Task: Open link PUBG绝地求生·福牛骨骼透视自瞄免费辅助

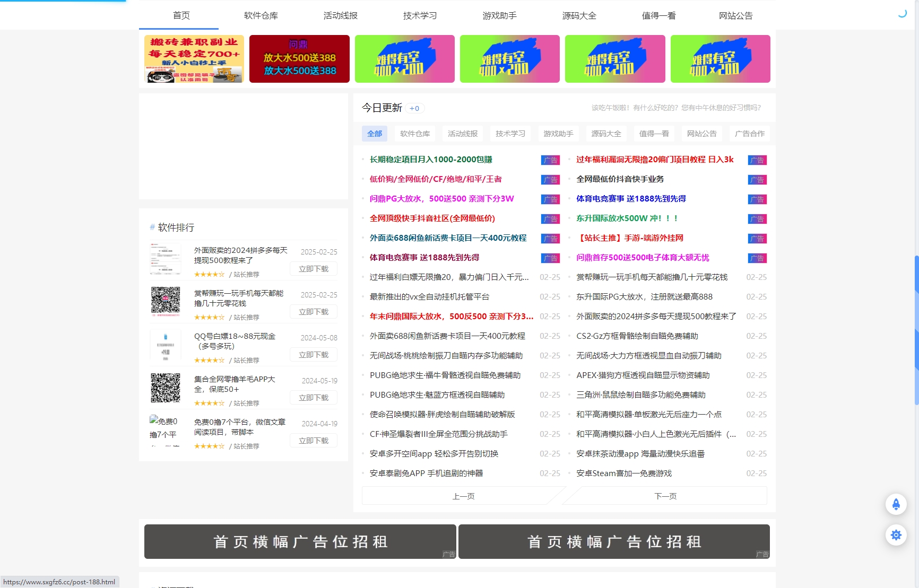Action: tap(445, 375)
